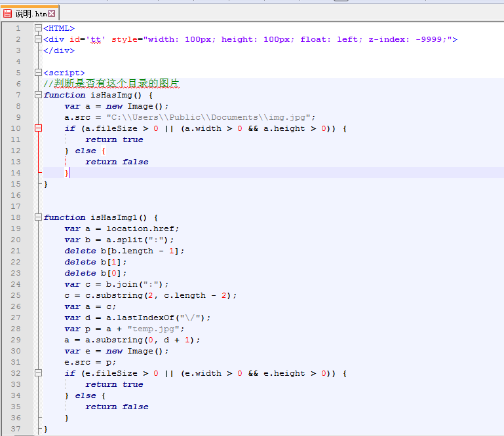Click 'location.href' on line 19
504x436 pixels.
click(x=140, y=229)
